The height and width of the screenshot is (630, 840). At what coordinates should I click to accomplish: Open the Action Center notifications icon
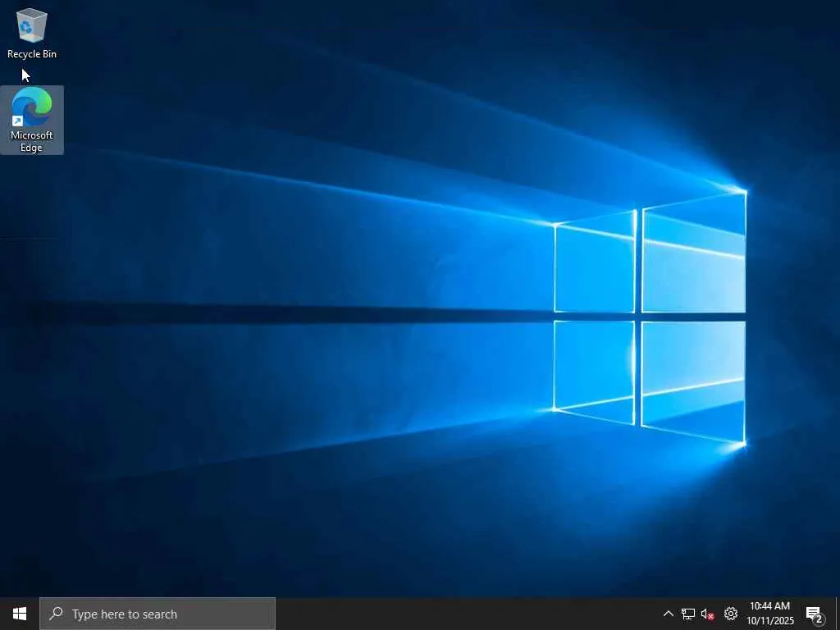815,614
